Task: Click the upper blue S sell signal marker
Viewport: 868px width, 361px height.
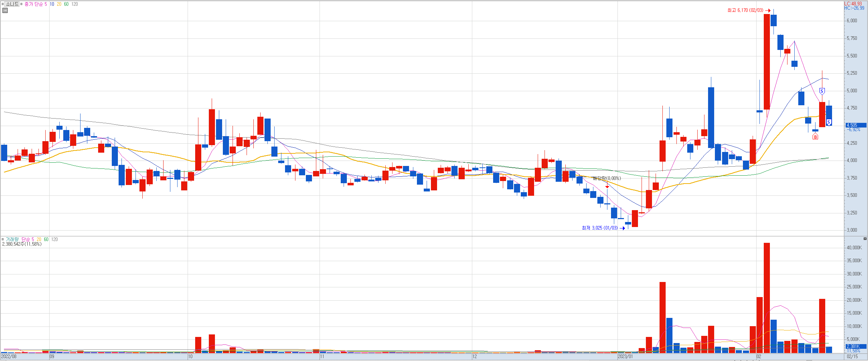Action: point(822,91)
